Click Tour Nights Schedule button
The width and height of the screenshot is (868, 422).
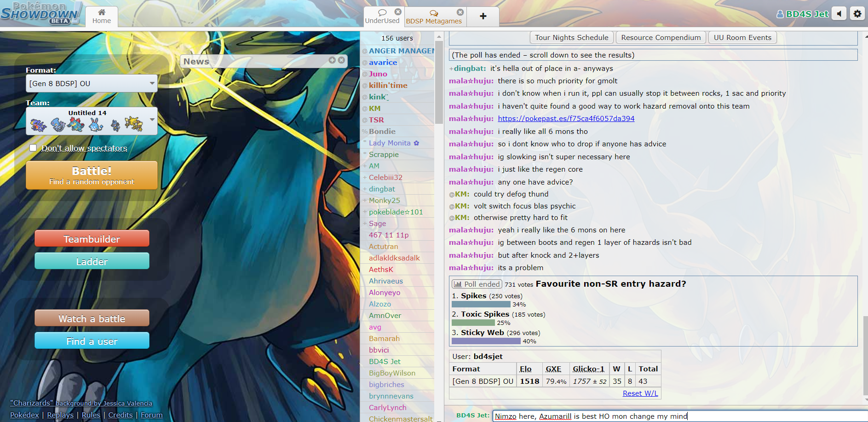pyautogui.click(x=571, y=38)
